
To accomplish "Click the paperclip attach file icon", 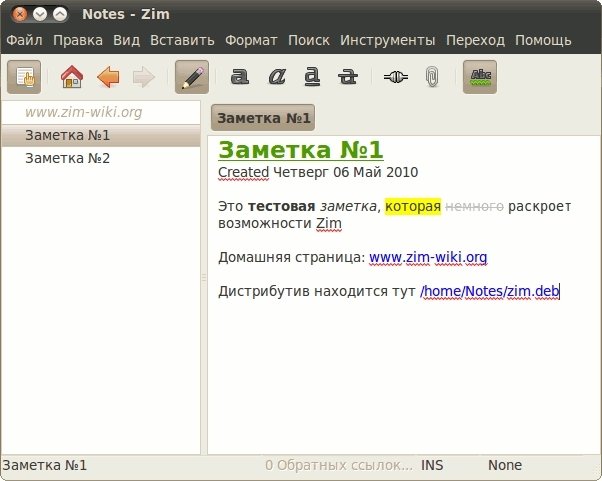I will (432, 76).
